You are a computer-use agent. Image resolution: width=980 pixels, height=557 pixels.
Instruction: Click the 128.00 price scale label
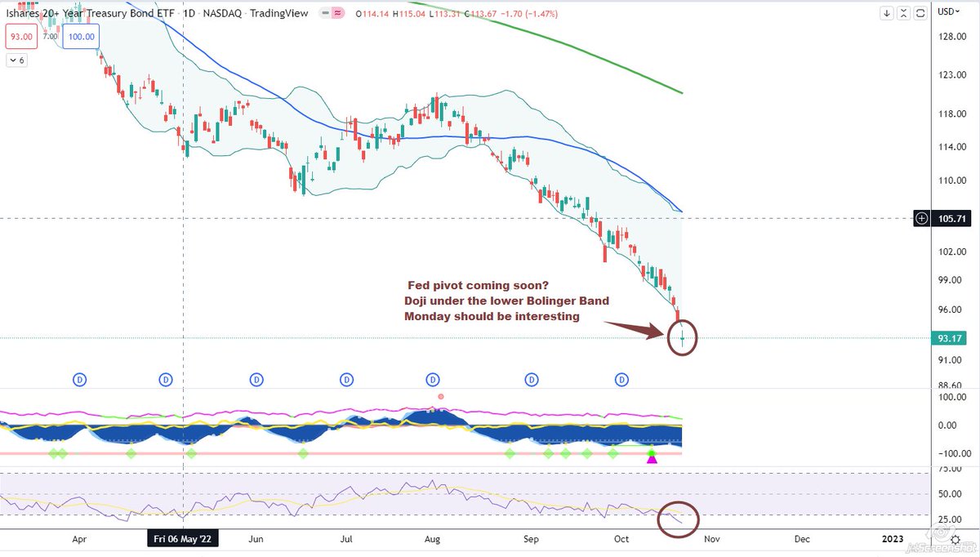[x=951, y=37]
